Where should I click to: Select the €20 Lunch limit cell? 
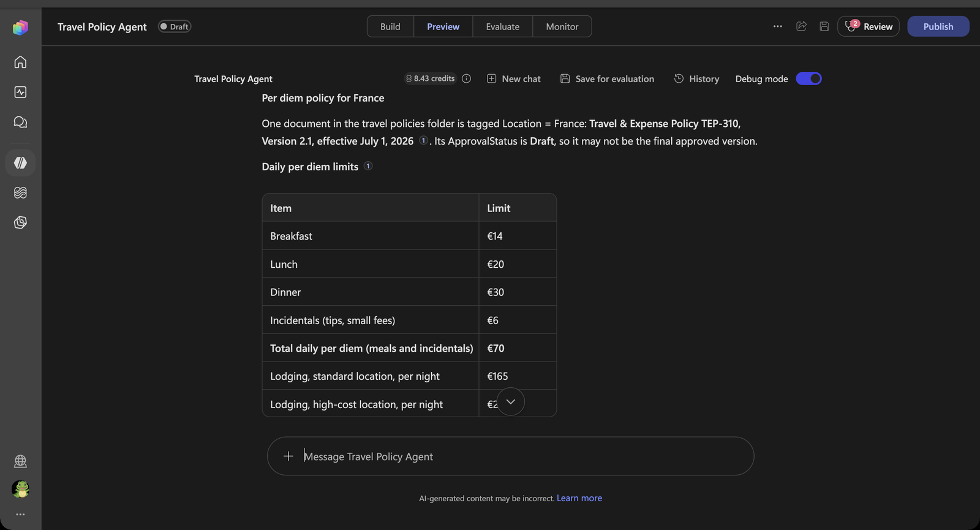pos(517,263)
